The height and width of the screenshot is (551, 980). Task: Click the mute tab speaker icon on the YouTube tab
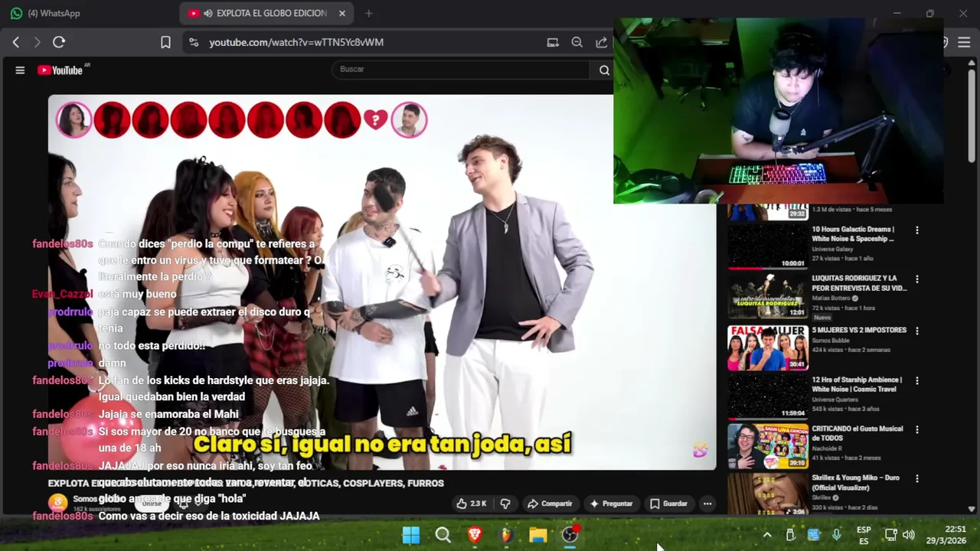(208, 13)
